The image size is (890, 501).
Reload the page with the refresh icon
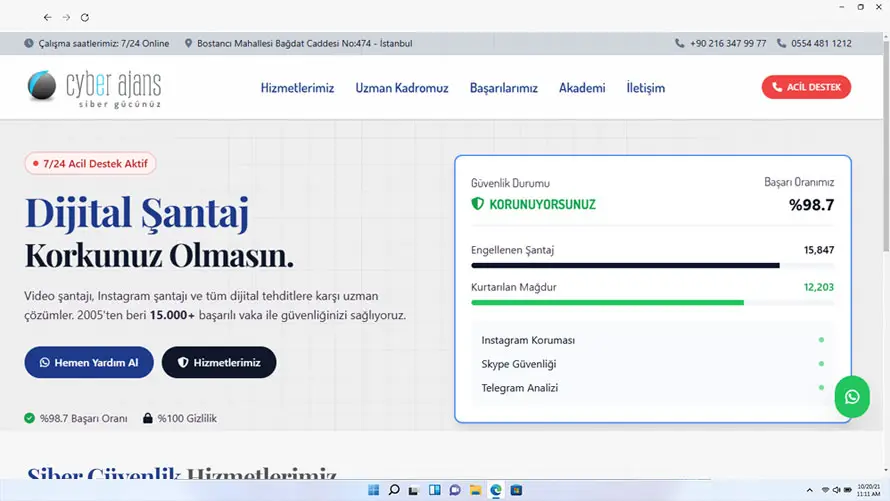85,18
